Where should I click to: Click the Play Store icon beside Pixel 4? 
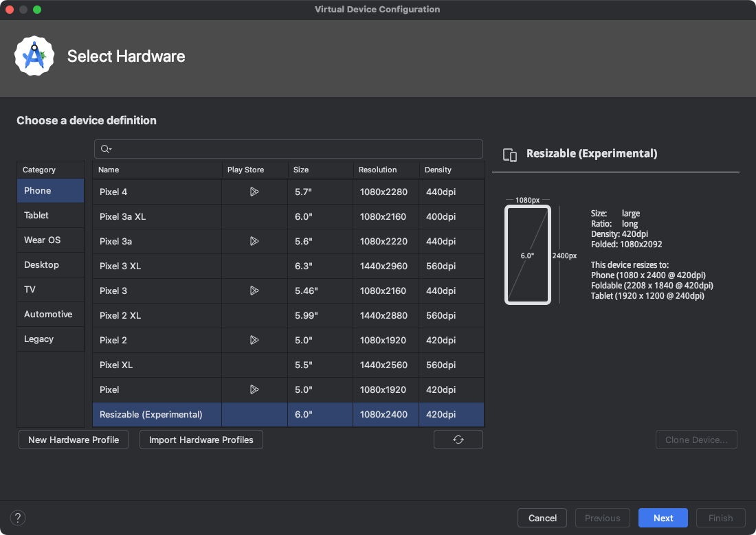[254, 192]
